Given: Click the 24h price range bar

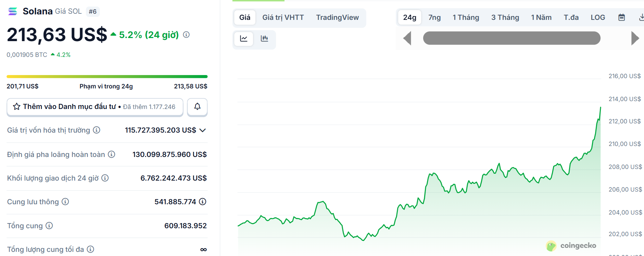Looking at the screenshot, I should (x=107, y=76).
